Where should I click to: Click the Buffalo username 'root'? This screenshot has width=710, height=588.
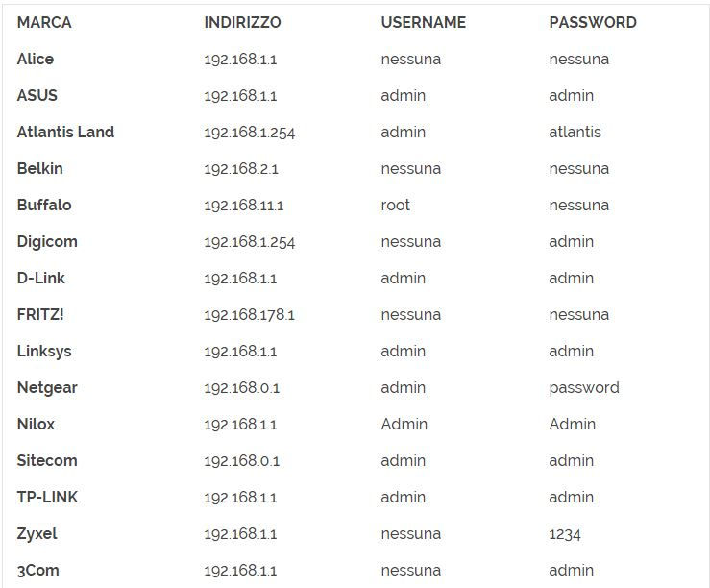tap(395, 205)
